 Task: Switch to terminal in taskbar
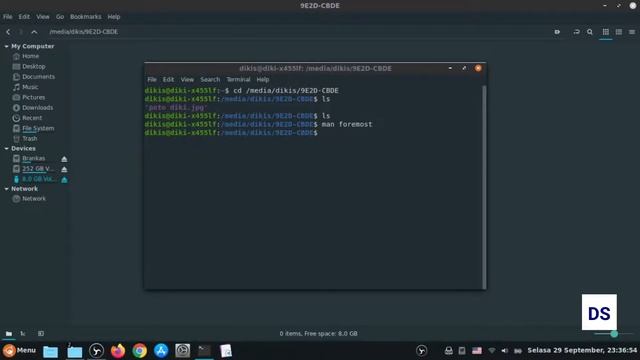point(204,351)
